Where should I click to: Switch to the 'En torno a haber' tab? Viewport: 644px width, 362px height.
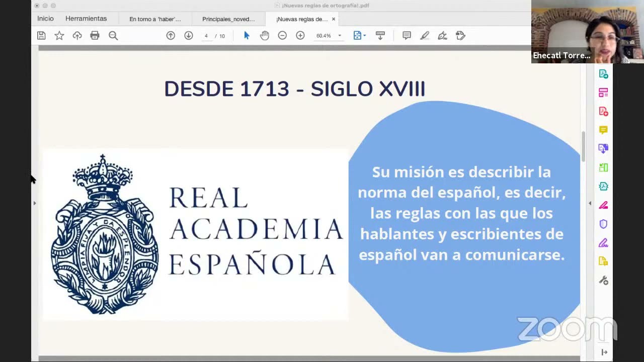point(155,19)
